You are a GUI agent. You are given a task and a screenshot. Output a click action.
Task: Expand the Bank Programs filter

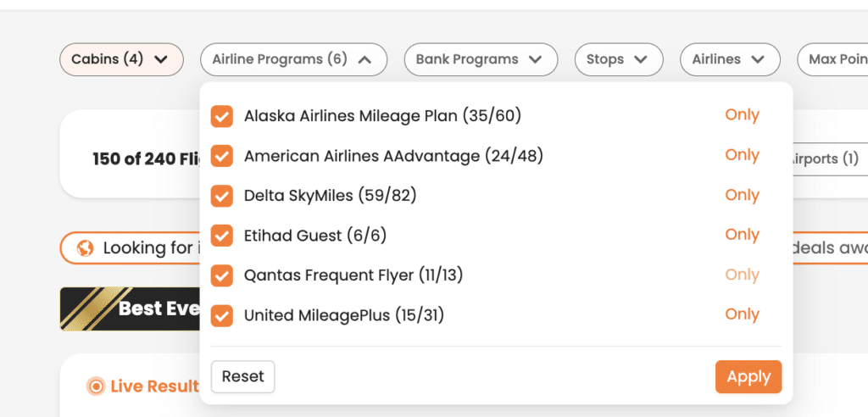click(481, 59)
